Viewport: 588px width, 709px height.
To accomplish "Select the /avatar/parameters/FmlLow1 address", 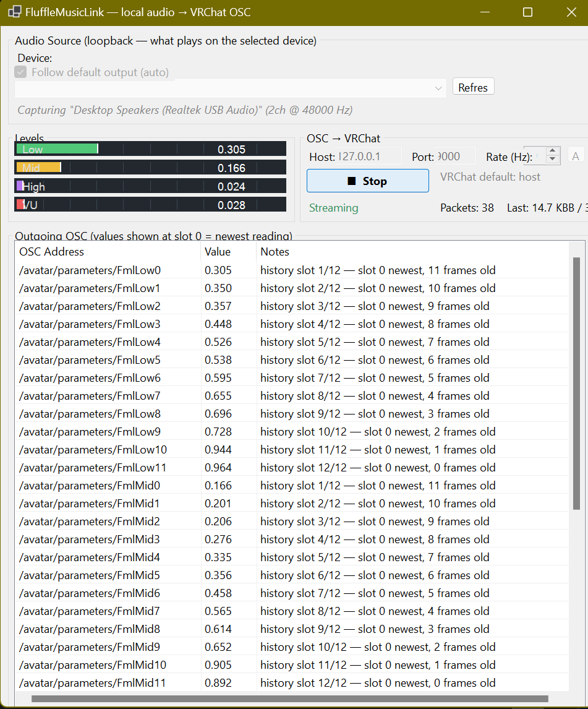I will [90, 288].
